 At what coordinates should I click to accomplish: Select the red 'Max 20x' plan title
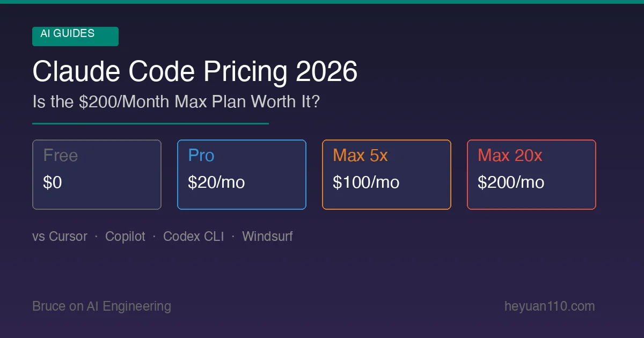point(510,156)
